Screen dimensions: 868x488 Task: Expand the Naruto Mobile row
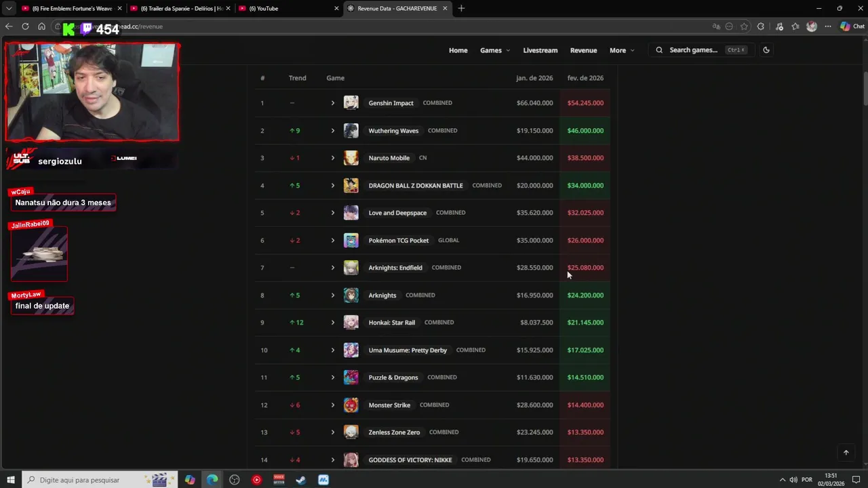(x=332, y=158)
